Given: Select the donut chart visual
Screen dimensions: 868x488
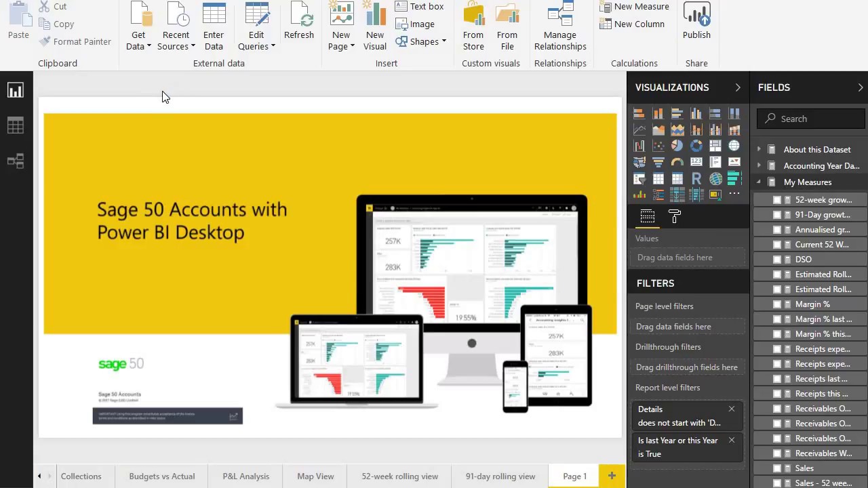Looking at the screenshot, I should [696, 146].
